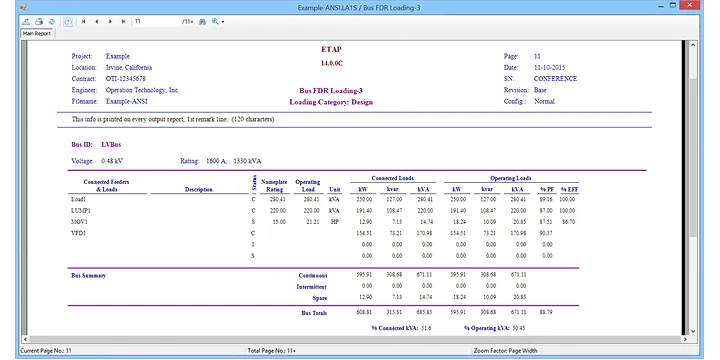Click the Revision value Base
Image resolution: width=720 pixels, height=360 pixels.
[540, 90]
